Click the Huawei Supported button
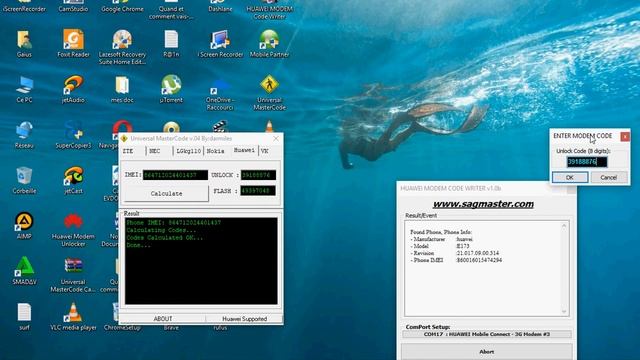 point(244,319)
